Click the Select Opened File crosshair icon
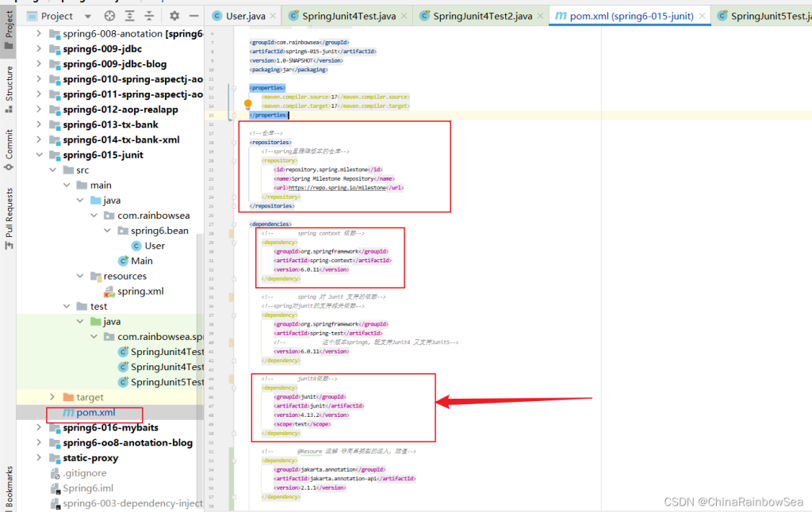Viewport: 812px width, 512px height. coord(109,15)
